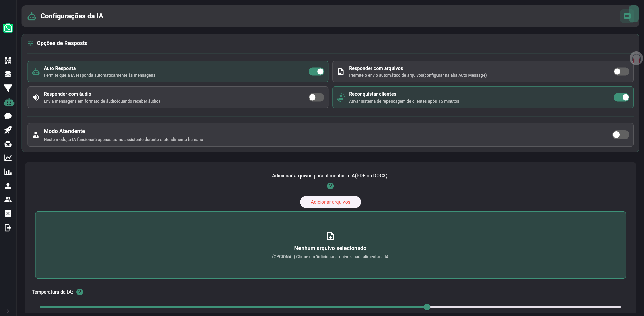The image size is (644, 316).
Task: Open the rocket sidebar icon
Action: pos(8,130)
